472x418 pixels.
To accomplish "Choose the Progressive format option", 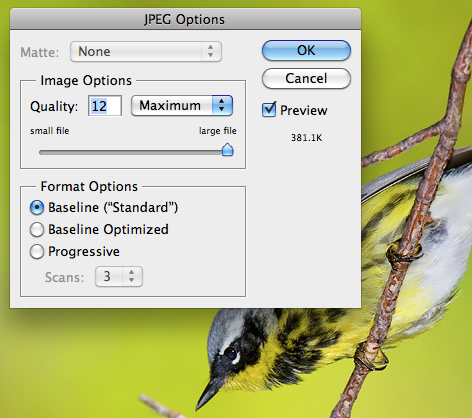I will click(37, 252).
